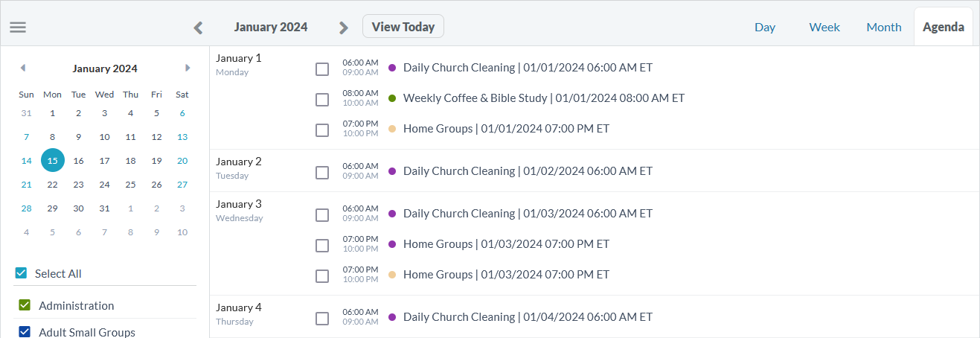Toggle the Select All checkbox
Screen dimensions: 980x338
pyautogui.click(x=21, y=273)
